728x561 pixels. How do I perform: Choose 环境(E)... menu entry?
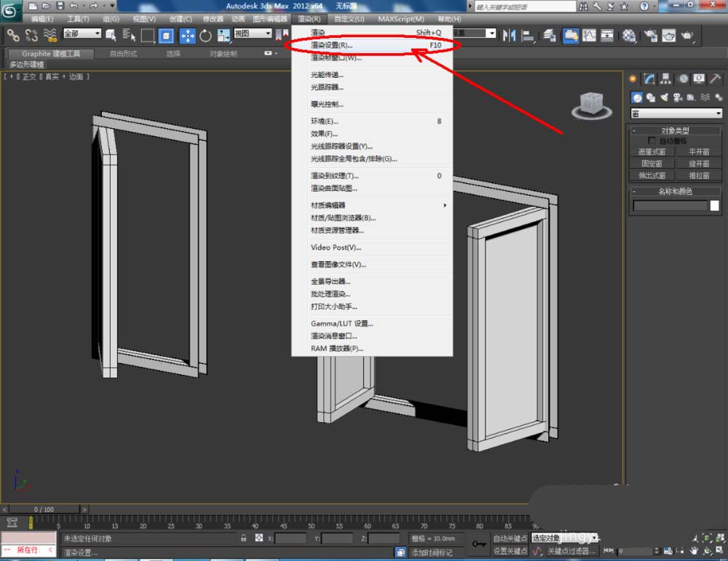(x=372, y=121)
